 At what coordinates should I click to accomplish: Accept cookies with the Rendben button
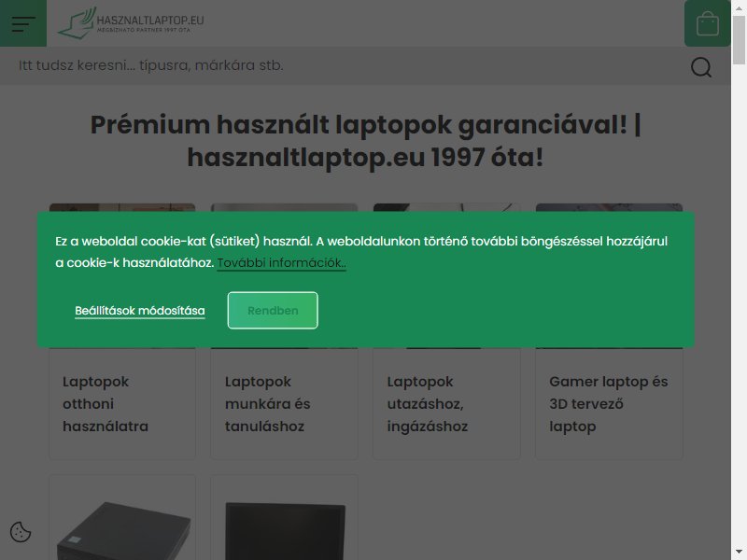273,311
